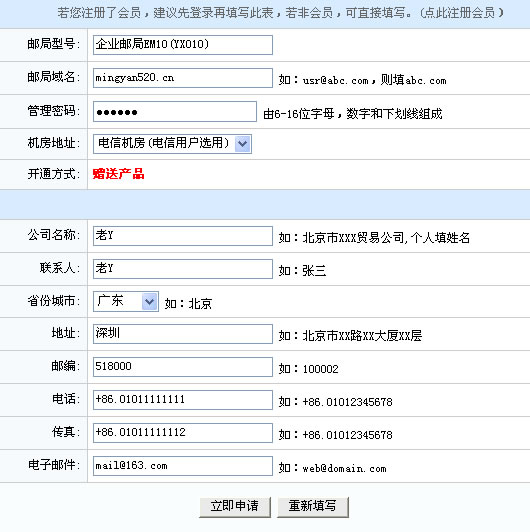The height and width of the screenshot is (532, 530).
Task: Click the 邮局域名 example hint text
Action: [362, 80]
